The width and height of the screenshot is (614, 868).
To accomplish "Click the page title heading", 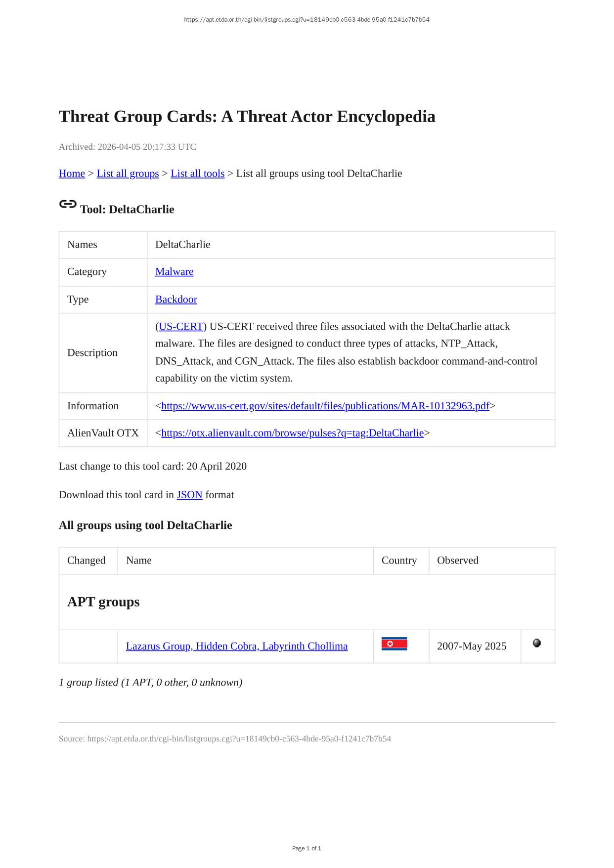I will 247,117.
